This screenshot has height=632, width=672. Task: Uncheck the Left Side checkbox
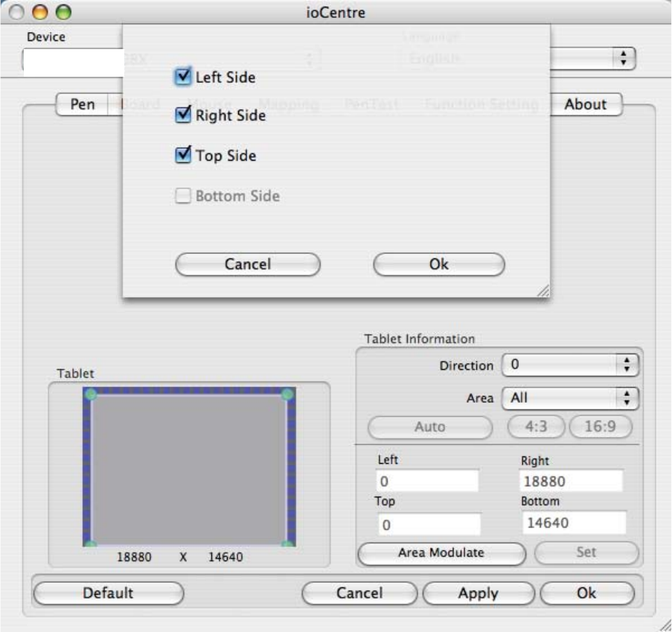click(x=183, y=77)
